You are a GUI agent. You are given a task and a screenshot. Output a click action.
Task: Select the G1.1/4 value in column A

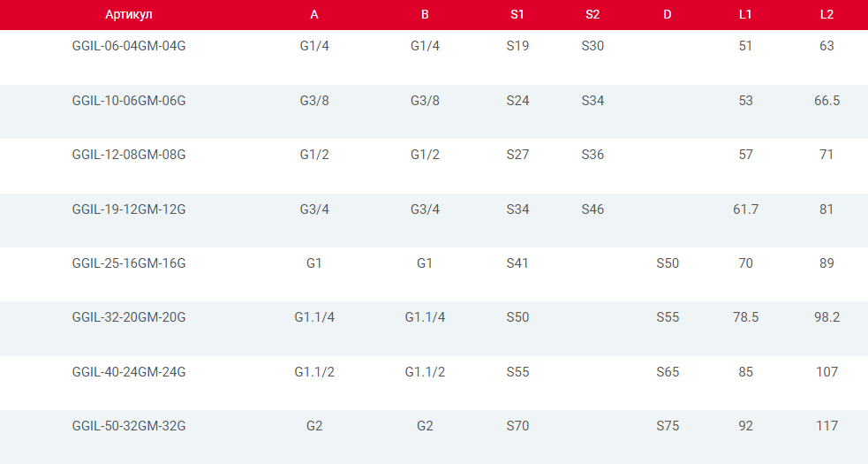pos(314,317)
